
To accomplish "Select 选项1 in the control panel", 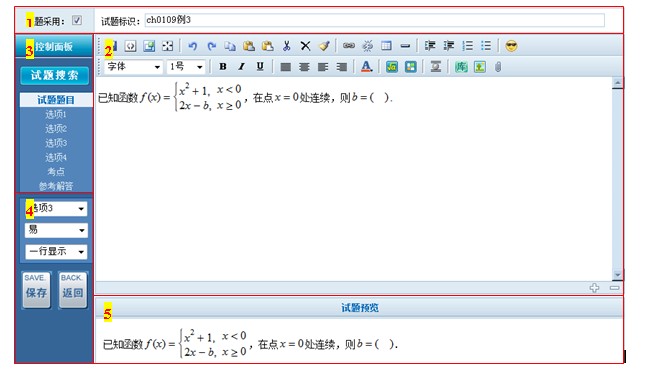I will click(x=56, y=114).
